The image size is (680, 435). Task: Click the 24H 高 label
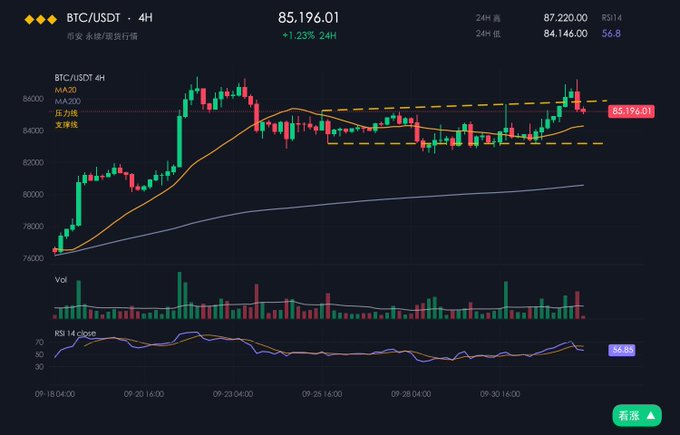pos(488,18)
